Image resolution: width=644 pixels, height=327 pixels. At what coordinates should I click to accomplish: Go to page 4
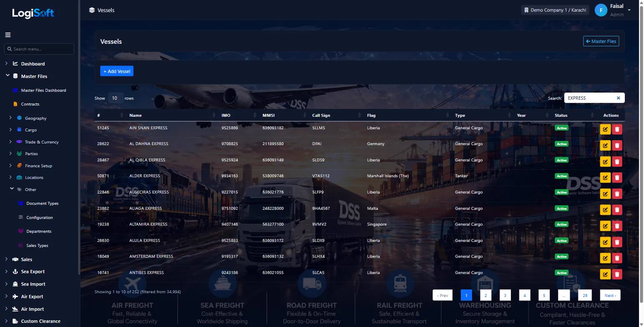coord(524,295)
